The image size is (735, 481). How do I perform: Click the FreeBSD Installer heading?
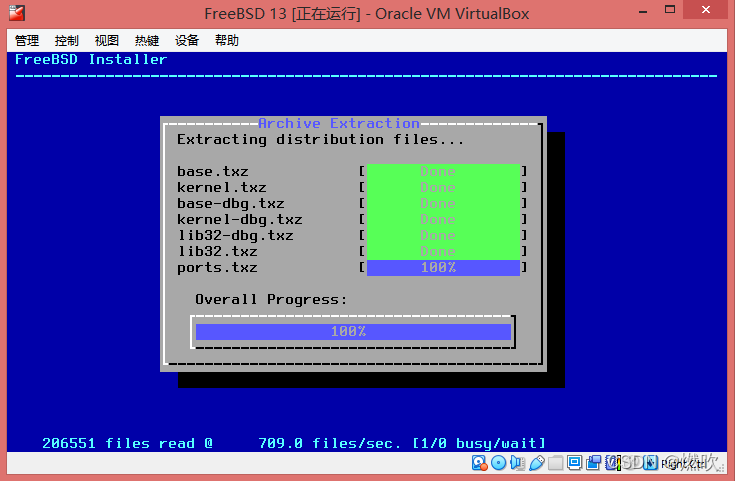91,60
